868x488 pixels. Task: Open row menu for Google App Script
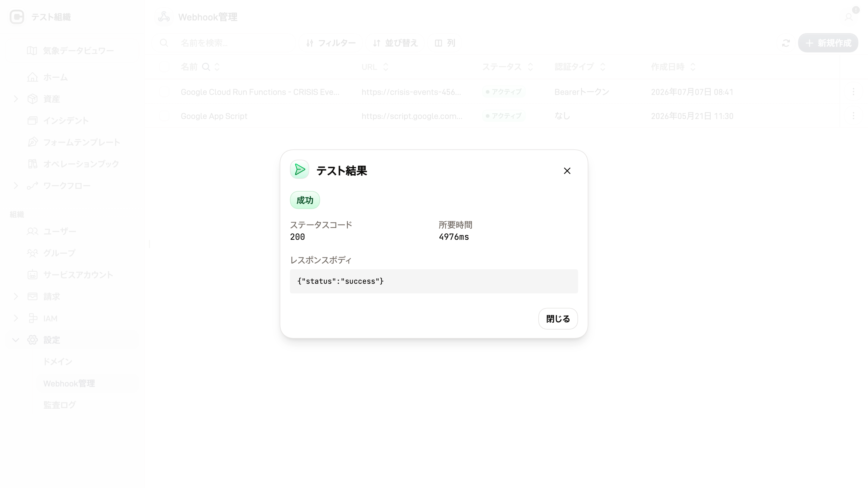coord(853,116)
